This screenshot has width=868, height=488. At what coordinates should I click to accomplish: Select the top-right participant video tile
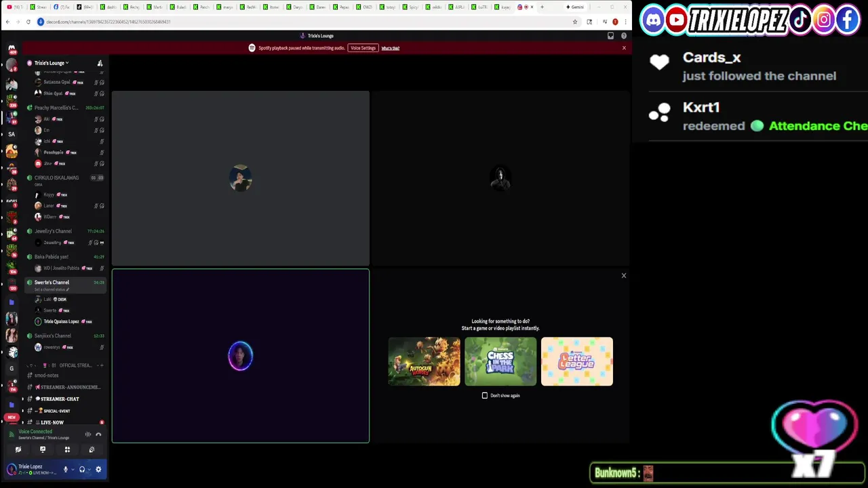pos(500,178)
